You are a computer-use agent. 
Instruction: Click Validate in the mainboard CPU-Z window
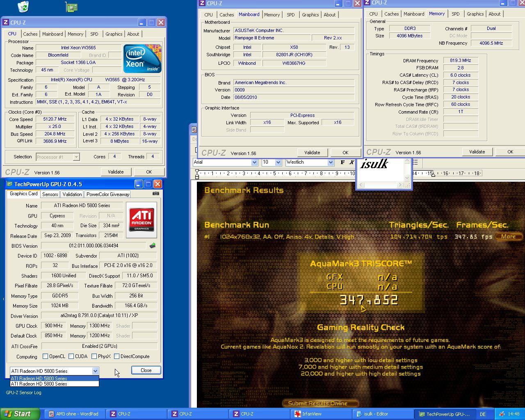(312, 153)
